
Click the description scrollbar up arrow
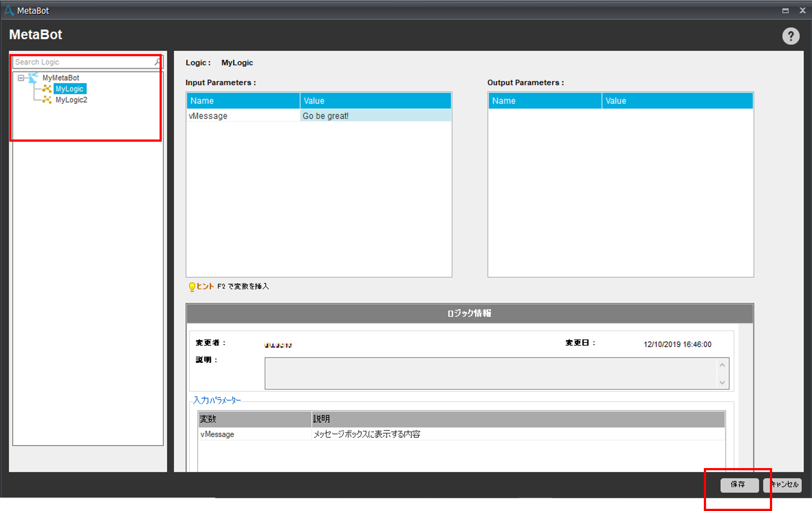coord(722,365)
